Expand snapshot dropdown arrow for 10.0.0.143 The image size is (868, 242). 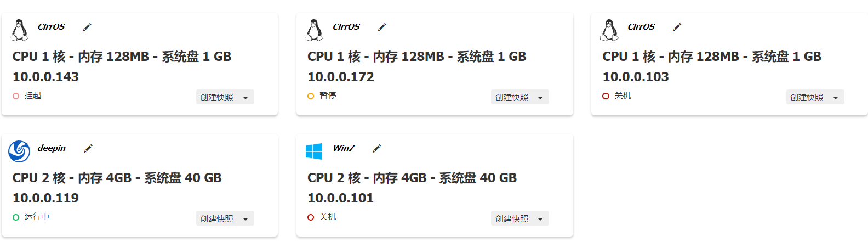(x=245, y=98)
